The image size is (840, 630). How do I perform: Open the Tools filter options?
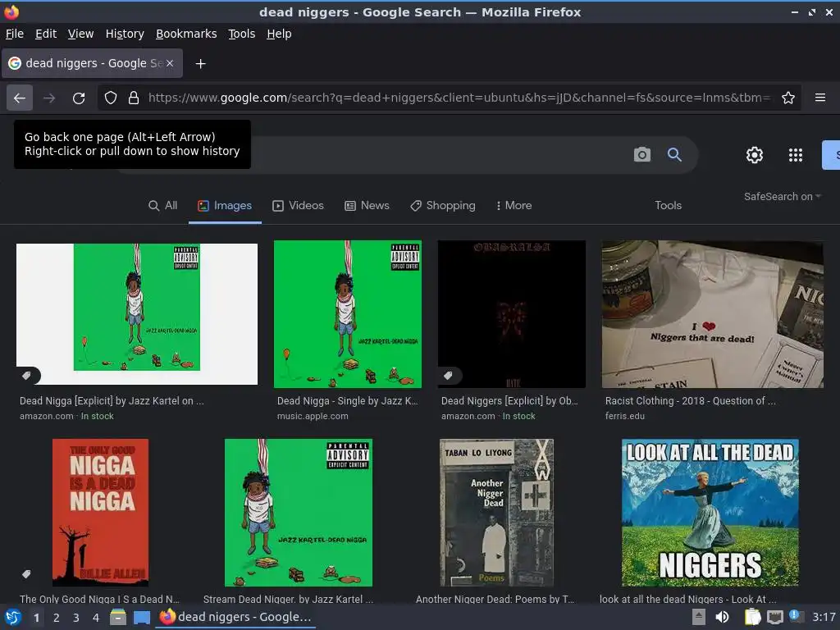point(668,206)
